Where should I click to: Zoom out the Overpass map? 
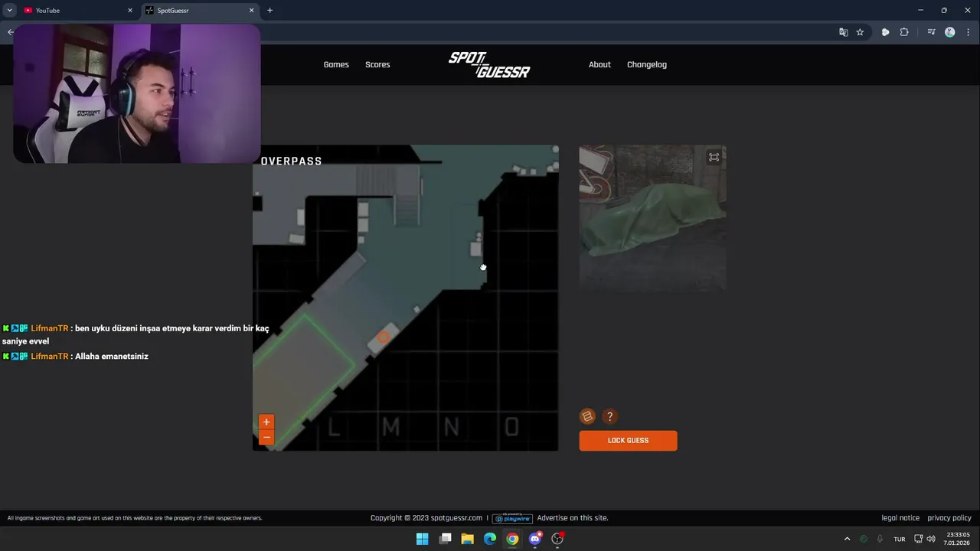(266, 437)
